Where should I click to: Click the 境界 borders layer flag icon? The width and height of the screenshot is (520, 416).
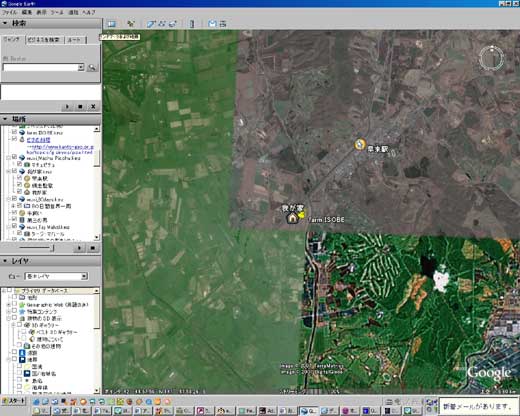[22, 360]
